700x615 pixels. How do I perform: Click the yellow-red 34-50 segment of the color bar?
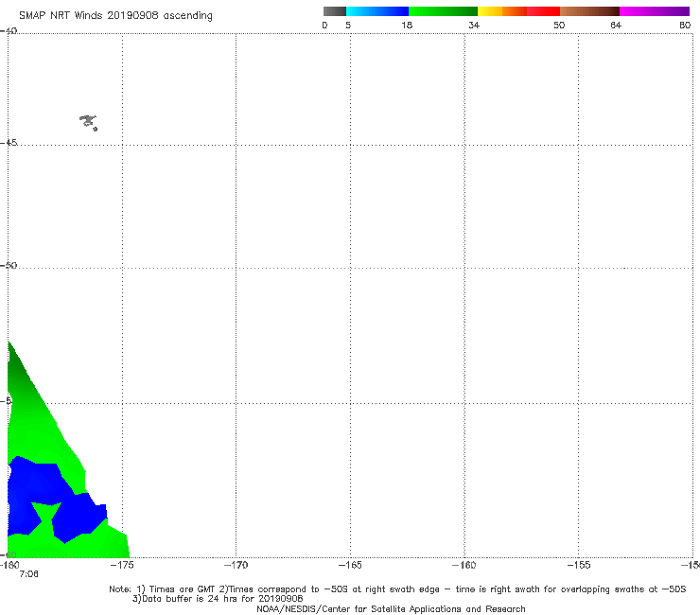click(x=518, y=11)
